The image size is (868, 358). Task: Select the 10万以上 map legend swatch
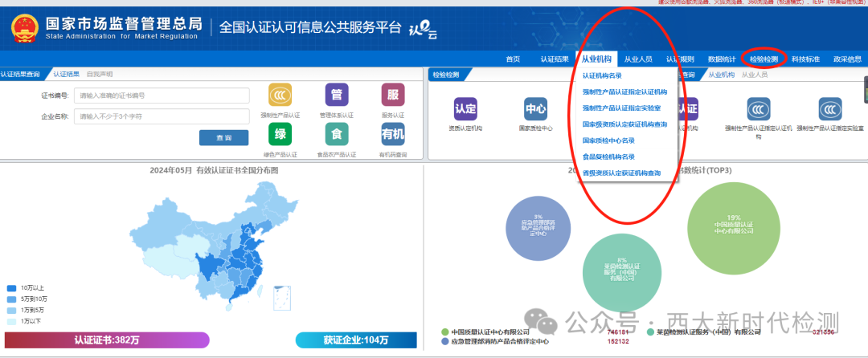click(x=11, y=288)
